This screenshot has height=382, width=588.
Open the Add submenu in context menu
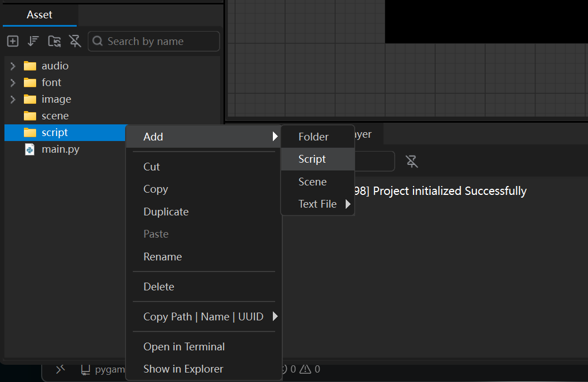point(204,137)
